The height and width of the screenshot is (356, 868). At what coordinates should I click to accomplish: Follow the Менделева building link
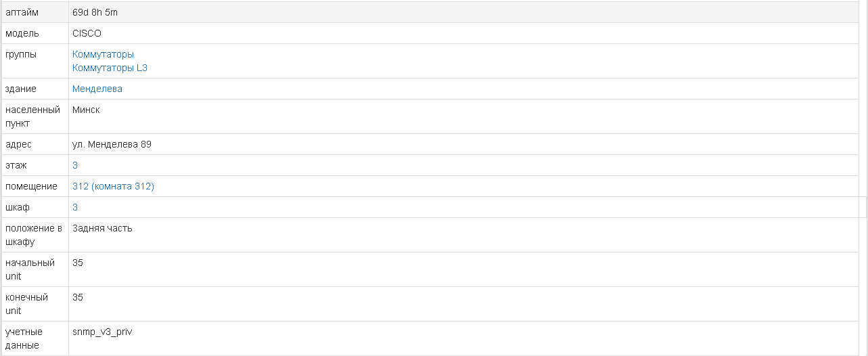point(97,89)
